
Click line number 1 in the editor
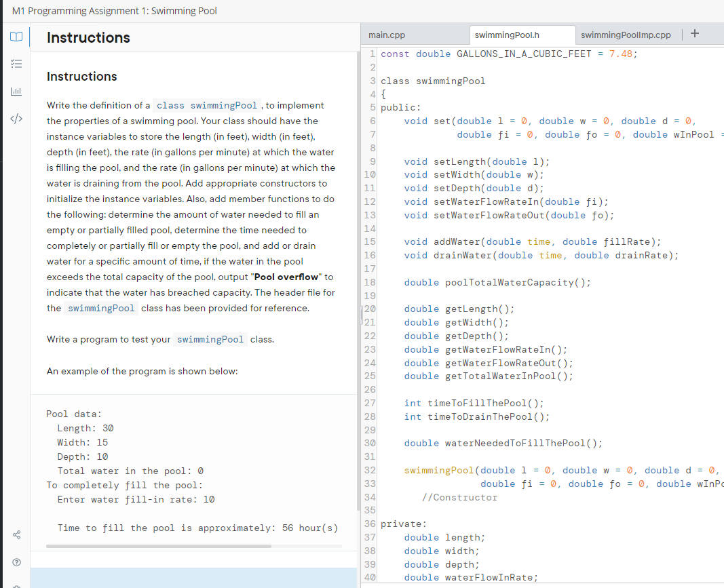372,54
